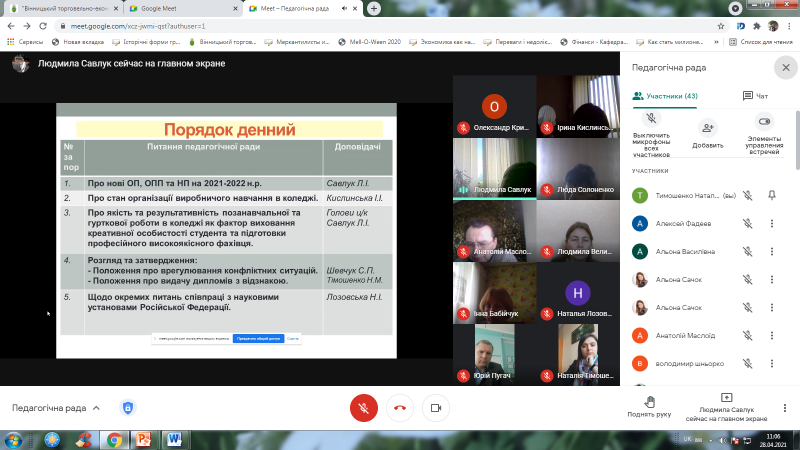Select Юрій Пугач video tile
This screenshot has width=800, height=450.
pos(494,355)
